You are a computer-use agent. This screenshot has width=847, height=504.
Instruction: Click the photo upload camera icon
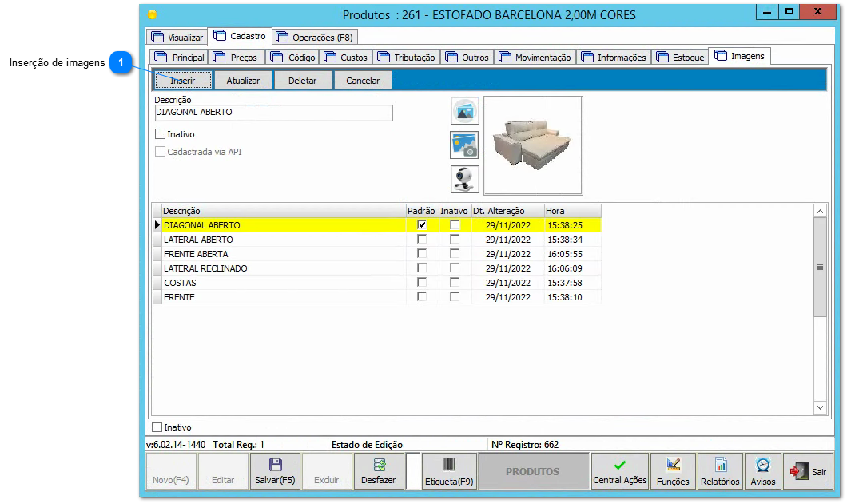pos(464,145)
